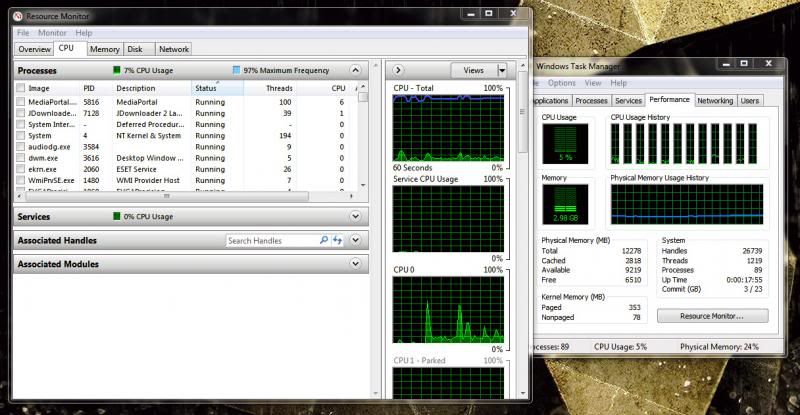Open Help menu in Task Manager

[x=618, y=83]
